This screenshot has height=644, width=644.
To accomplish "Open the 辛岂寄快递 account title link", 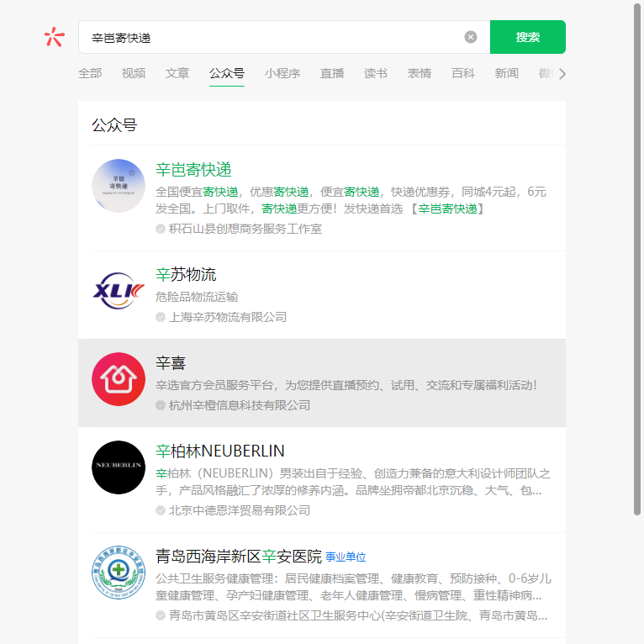I will coord(193,170).
